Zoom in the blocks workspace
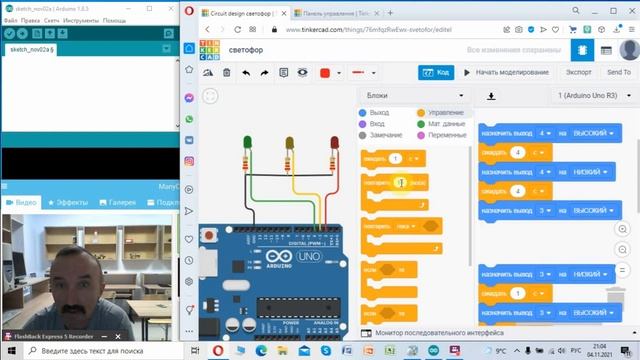Viewport: 640px width, 360px height. tap(622, 229)
